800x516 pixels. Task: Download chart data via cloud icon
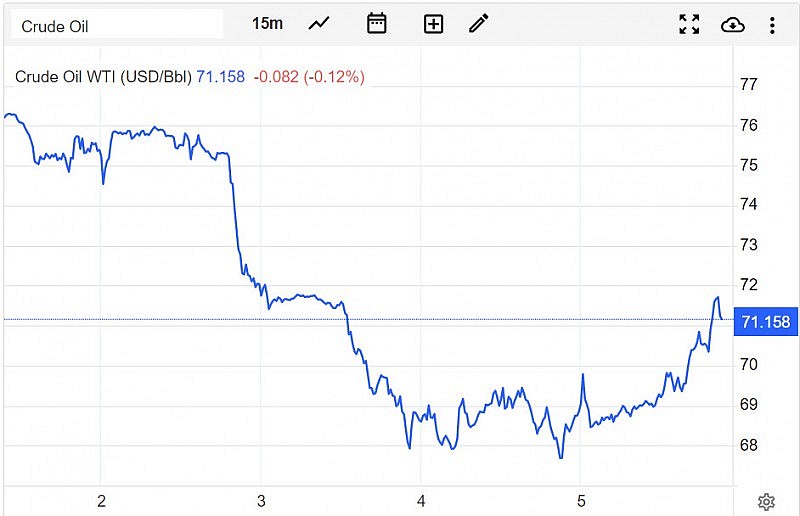pyautogui.click(x=732, y=24)
